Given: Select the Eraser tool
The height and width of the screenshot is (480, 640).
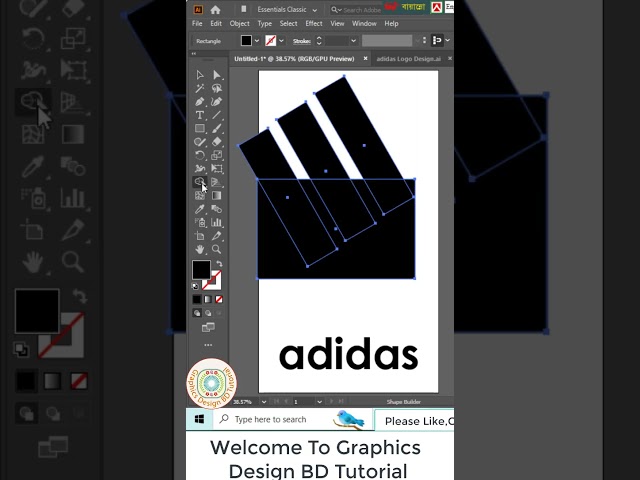Looking at the screenshot, I should click(217, 142).
